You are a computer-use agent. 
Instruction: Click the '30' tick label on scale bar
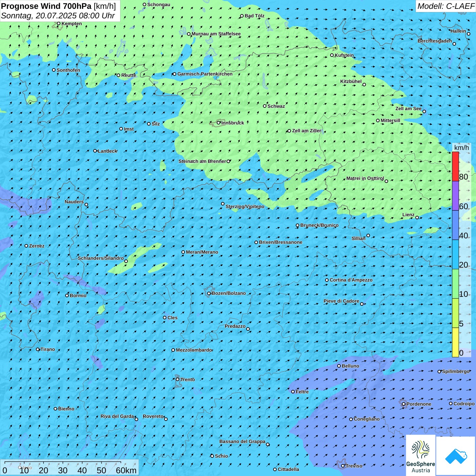(x=63, y=470)
